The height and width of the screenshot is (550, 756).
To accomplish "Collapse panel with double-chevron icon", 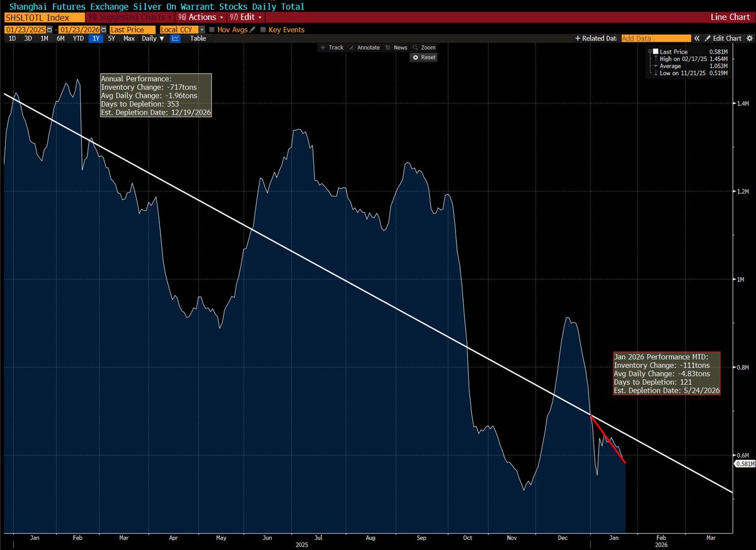I will tap(697, 38).
